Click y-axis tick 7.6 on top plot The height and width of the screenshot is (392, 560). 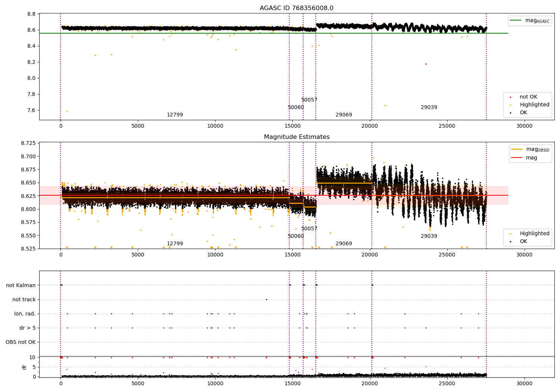[x=31, y=111]
